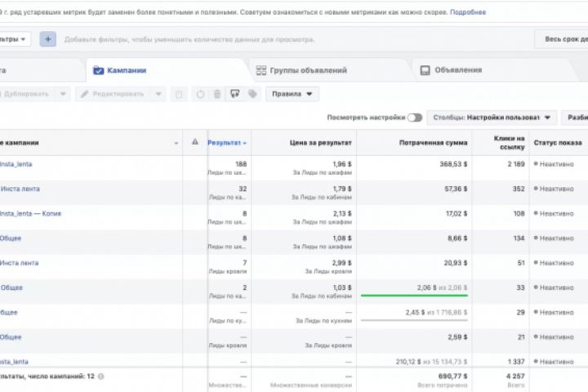Image resolution: width=588 pixels, height=392 pixels.
Task: Open the Insta_lenta — Копия campaign
Action: (x=30, y=214)
